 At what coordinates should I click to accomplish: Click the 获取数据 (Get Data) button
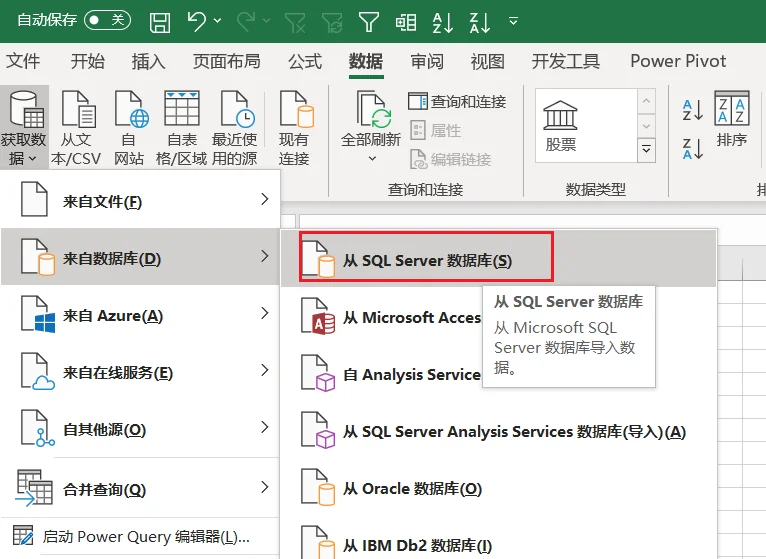click(24, 127)
